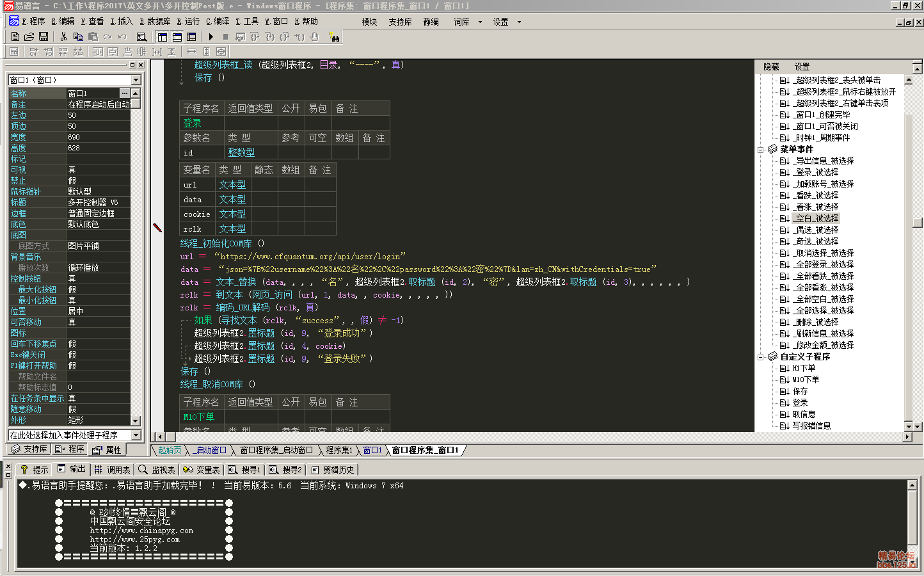Select M10下单 subroutine in tree

click(806, 380)
